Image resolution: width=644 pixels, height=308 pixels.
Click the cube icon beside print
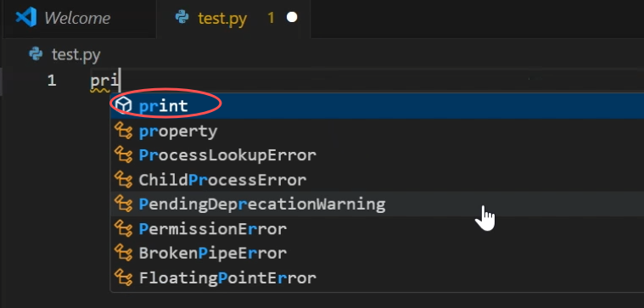[x=123, y=105]
